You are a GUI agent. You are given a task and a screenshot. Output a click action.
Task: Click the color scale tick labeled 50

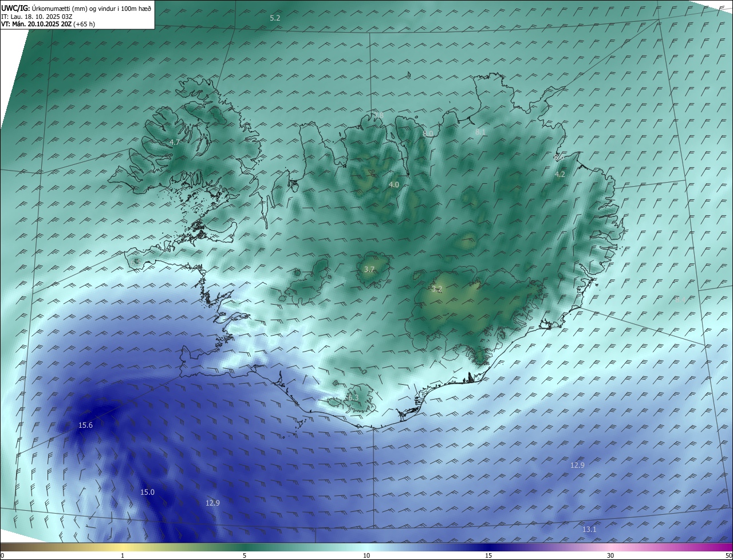(x=728, y=555)
